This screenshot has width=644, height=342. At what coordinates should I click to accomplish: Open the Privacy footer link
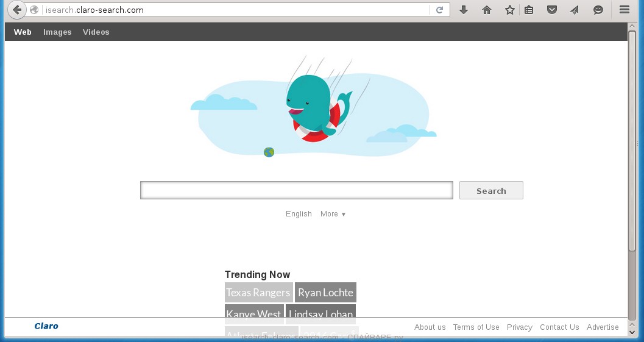pyautogui.click(x=520, y=327)
